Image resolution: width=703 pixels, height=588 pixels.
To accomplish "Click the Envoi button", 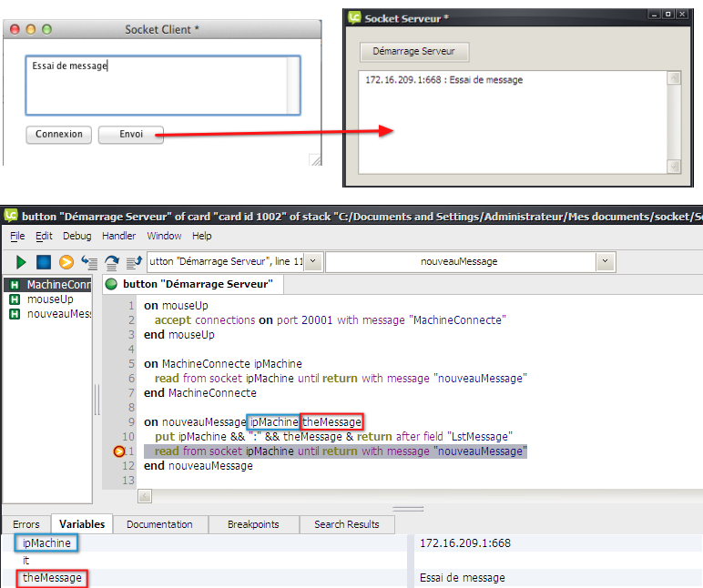I will click(131, 134).
